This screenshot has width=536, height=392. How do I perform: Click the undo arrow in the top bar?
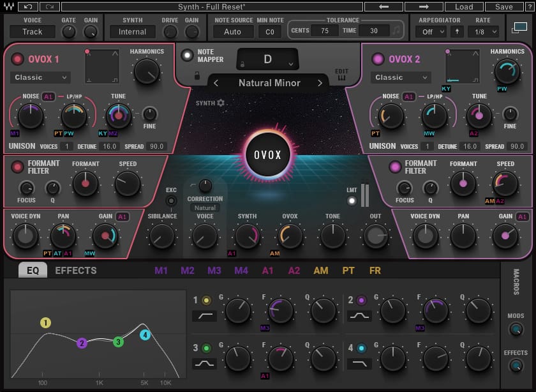[x=27, y=6]
